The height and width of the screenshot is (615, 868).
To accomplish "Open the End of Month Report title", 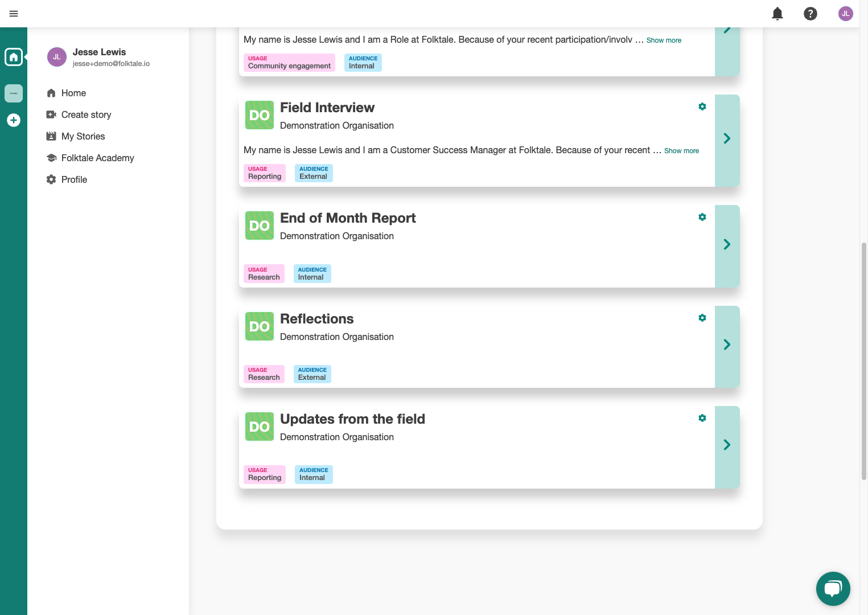I will [x=348, y=218].
